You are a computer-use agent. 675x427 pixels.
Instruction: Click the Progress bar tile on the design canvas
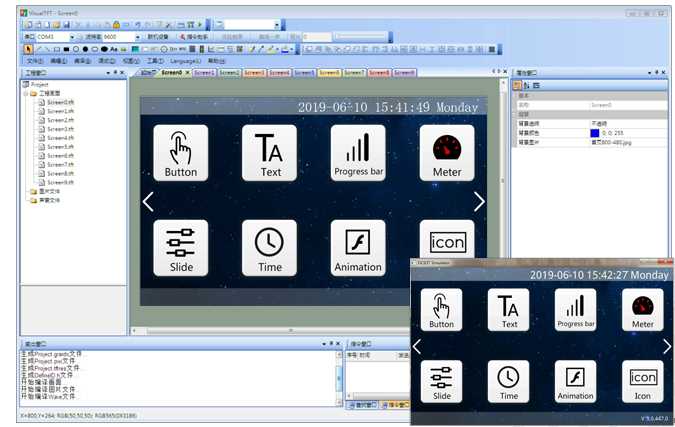point(358,153)
